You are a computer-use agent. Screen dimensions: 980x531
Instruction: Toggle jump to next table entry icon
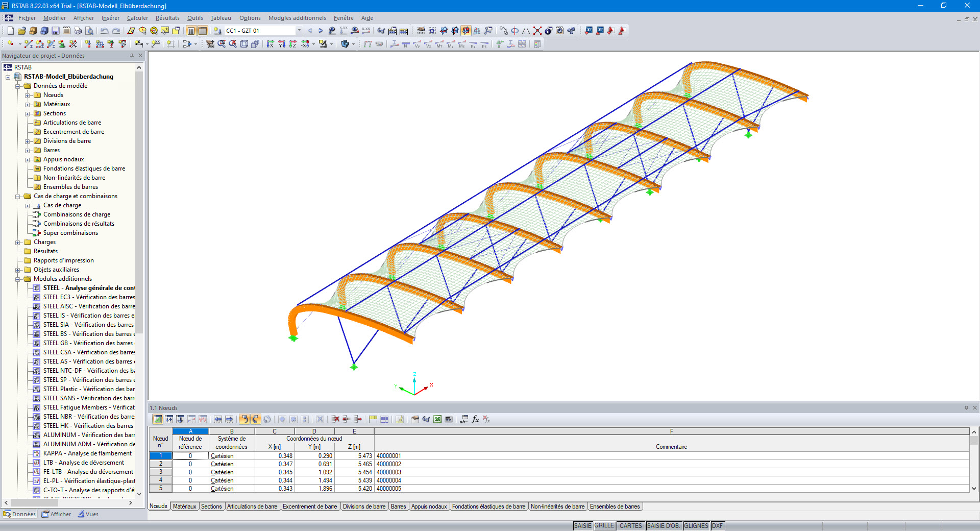(x=229, y=419)
